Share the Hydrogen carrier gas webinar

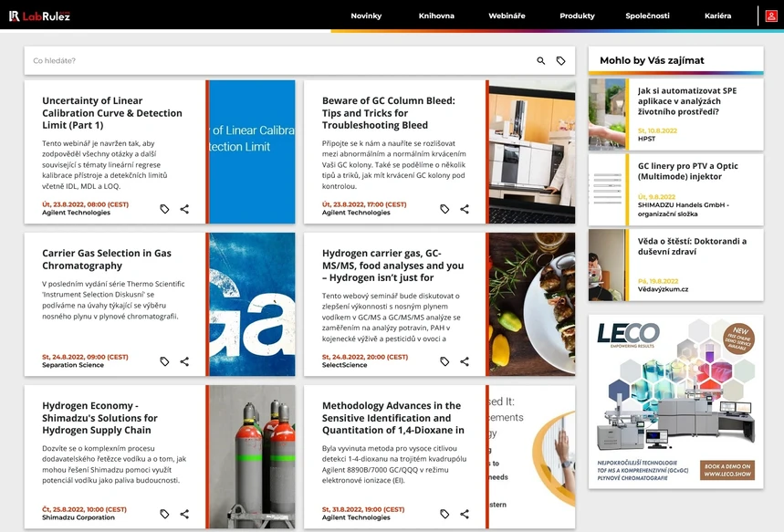(x=465, y=361)
